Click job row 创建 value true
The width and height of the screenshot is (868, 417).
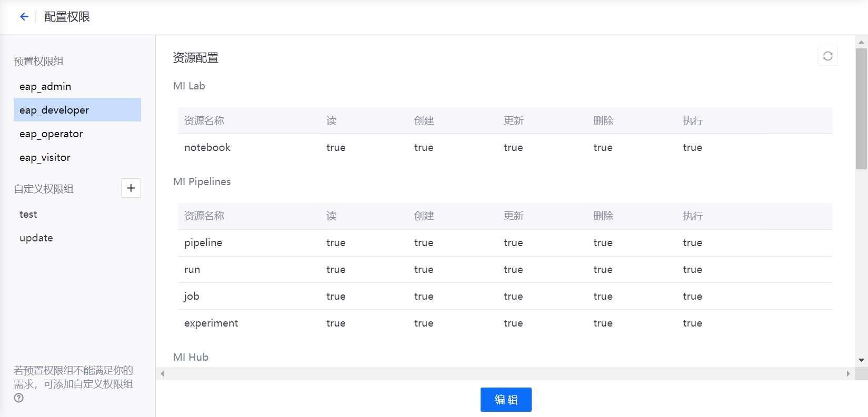pos(424,296)
